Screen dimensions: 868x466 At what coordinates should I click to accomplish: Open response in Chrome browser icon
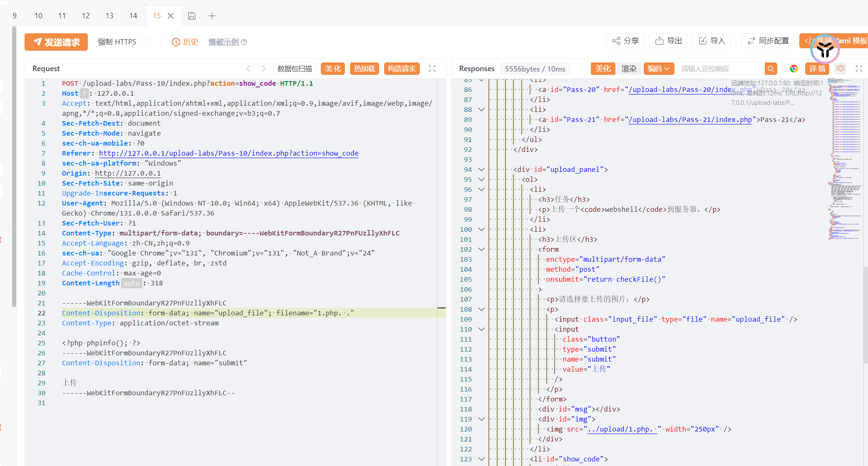(x=794, y=69)
